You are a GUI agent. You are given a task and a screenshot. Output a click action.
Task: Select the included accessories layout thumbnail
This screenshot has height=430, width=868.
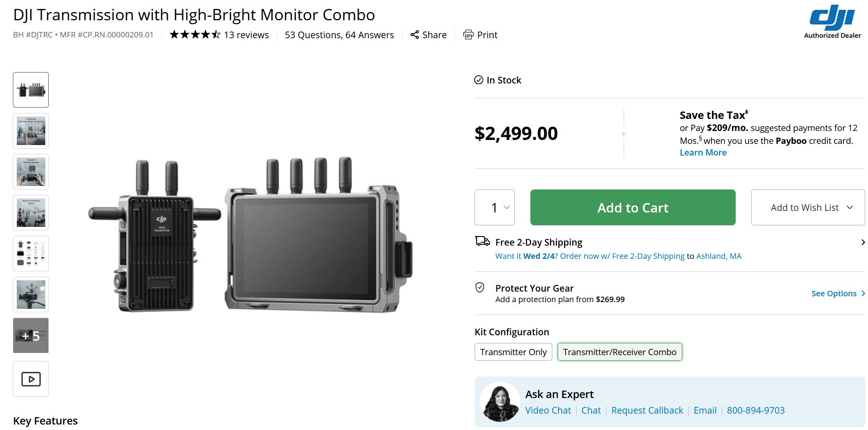(31, 253)
